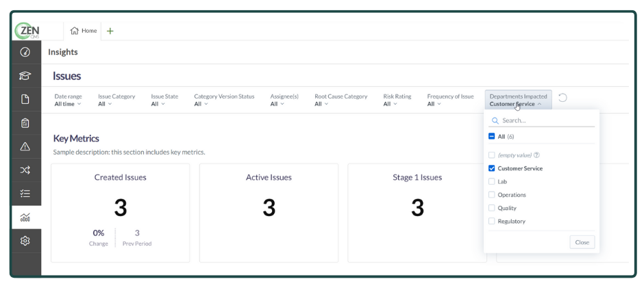Click the Insights page heading
The height and width of the screenshot is (290, 644).
click(63, 52)
